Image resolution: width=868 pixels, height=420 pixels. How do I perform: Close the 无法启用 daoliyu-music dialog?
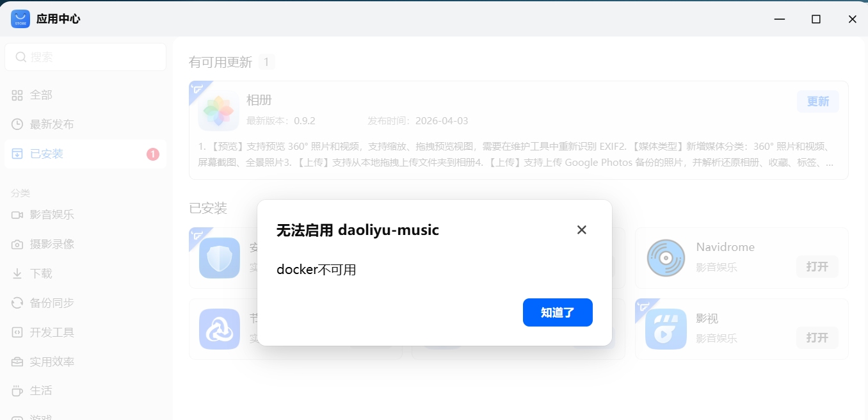(x=581, y=230)
